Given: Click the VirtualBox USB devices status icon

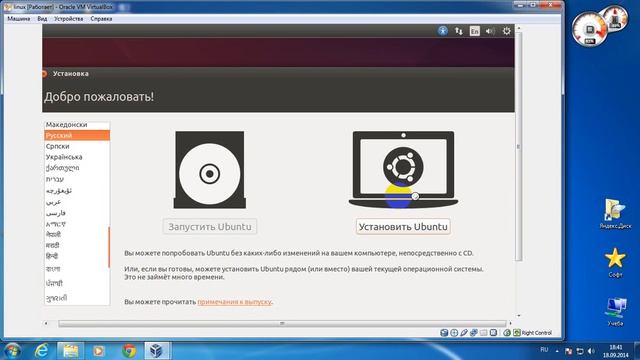Looking at the screenshot, I should point(464,333).
